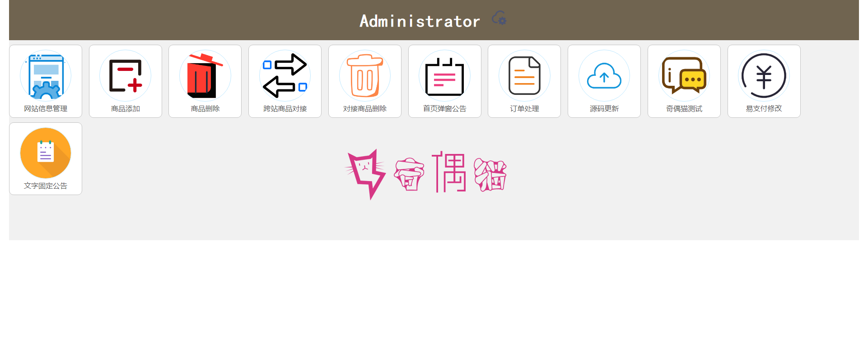This screenshot has height=349, width=868.
Task: Click the 商品添加 add product icon
Action: tap(126, 75)
